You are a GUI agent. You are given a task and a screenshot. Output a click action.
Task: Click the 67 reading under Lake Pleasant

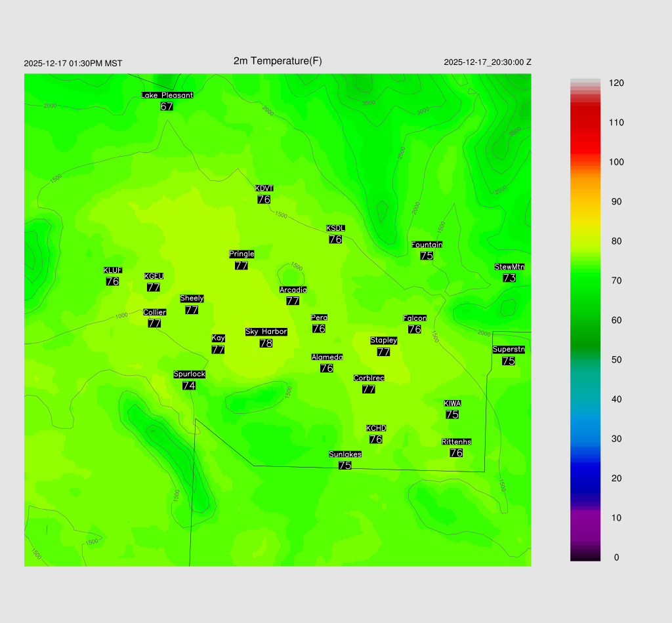(x=167, y=106)
